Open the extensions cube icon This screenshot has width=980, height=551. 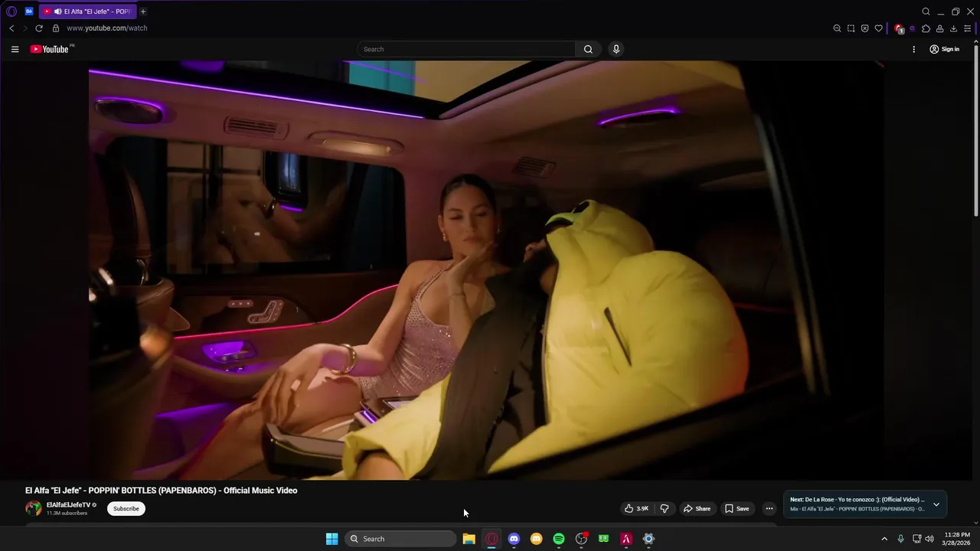[x=926, y=28]
